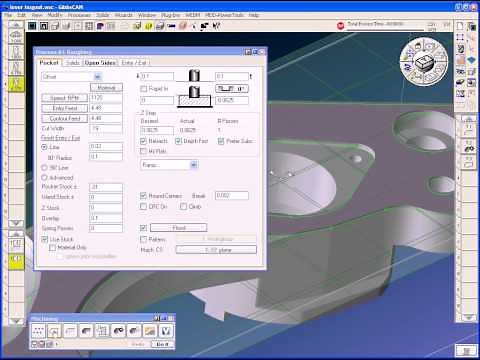The image size is (480, 360).
Task: Click the Speed: RPM button
Action: click(x=65, y=98)
